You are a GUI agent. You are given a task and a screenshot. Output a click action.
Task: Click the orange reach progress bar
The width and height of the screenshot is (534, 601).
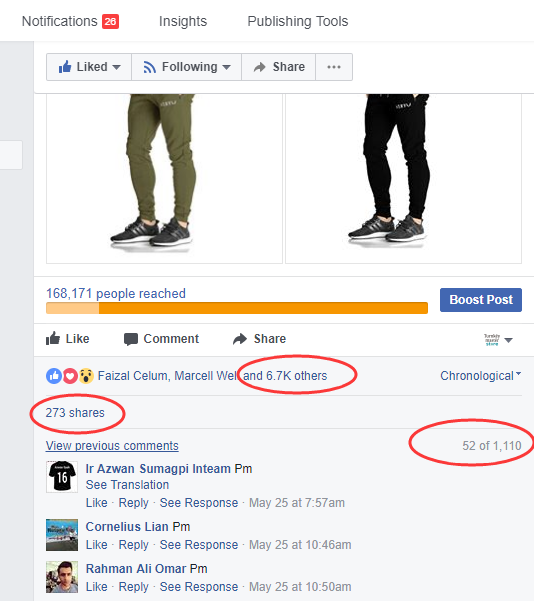pos(237,308)
